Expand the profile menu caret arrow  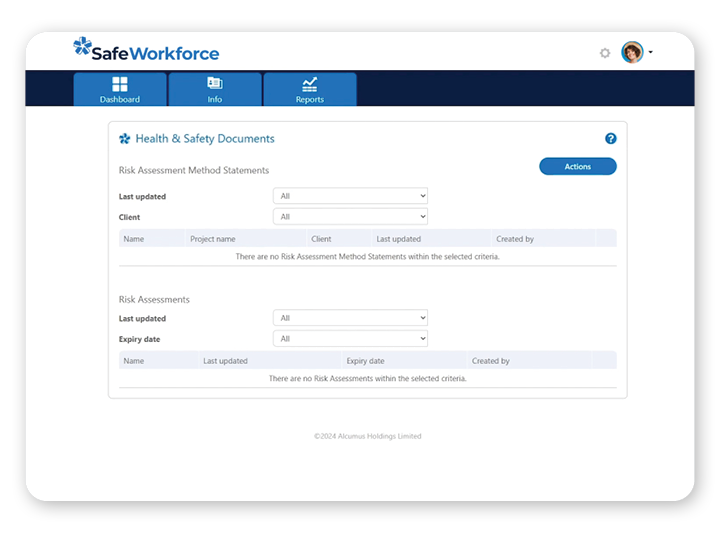click(651, 52)
